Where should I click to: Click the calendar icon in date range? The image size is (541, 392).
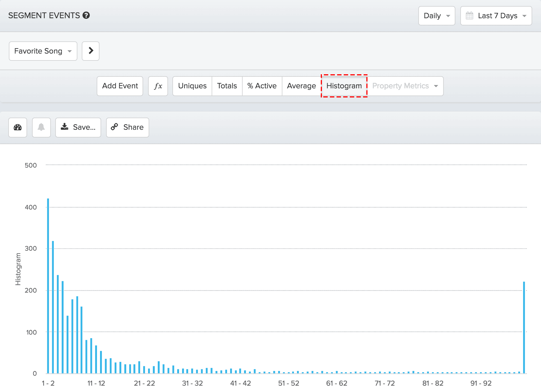click(469, 16)
